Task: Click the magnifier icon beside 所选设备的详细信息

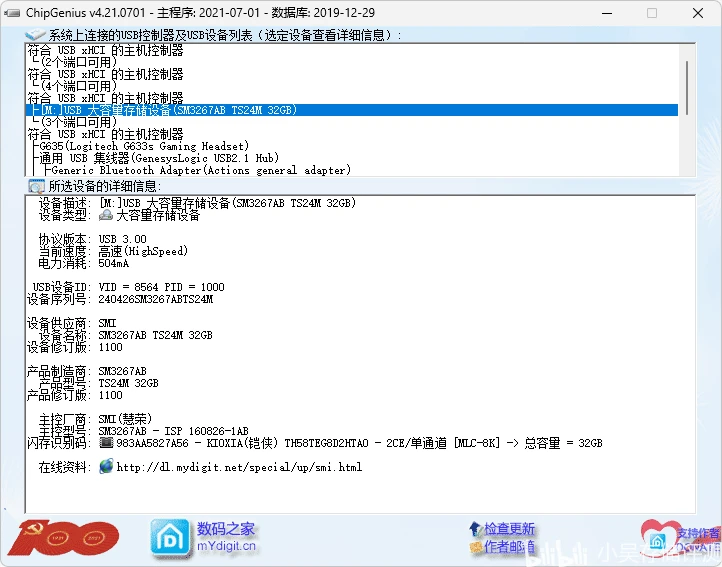Action: coord(36,186)
